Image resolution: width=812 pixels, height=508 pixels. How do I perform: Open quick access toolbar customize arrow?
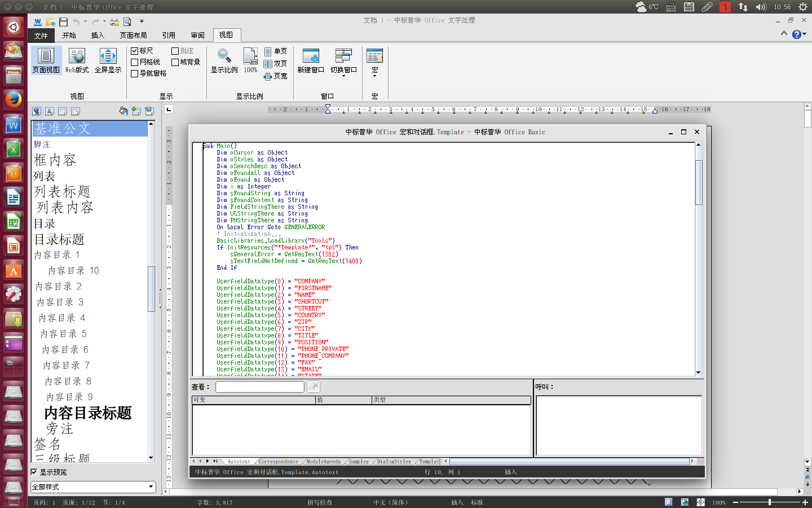[x=142, y=21]
